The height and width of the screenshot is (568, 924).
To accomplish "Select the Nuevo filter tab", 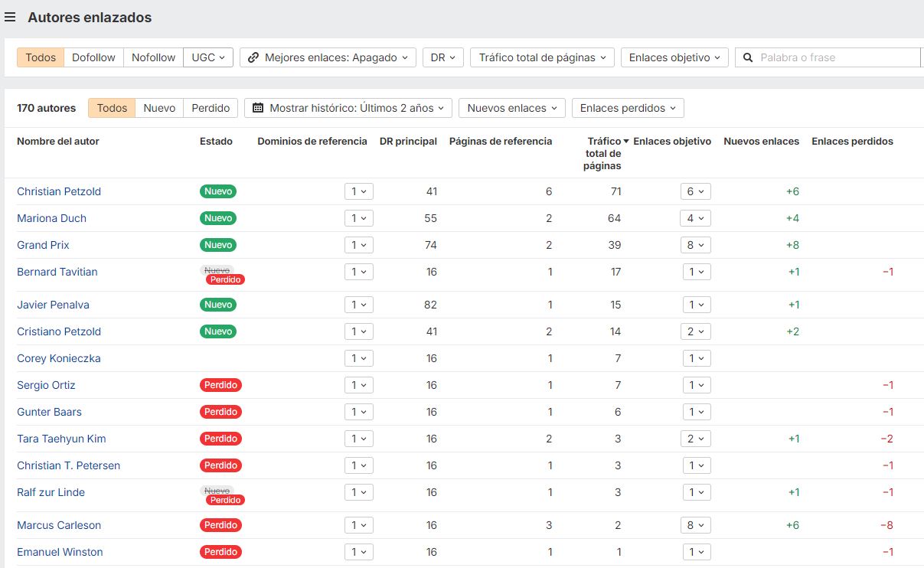I will (x=158, y=108).
